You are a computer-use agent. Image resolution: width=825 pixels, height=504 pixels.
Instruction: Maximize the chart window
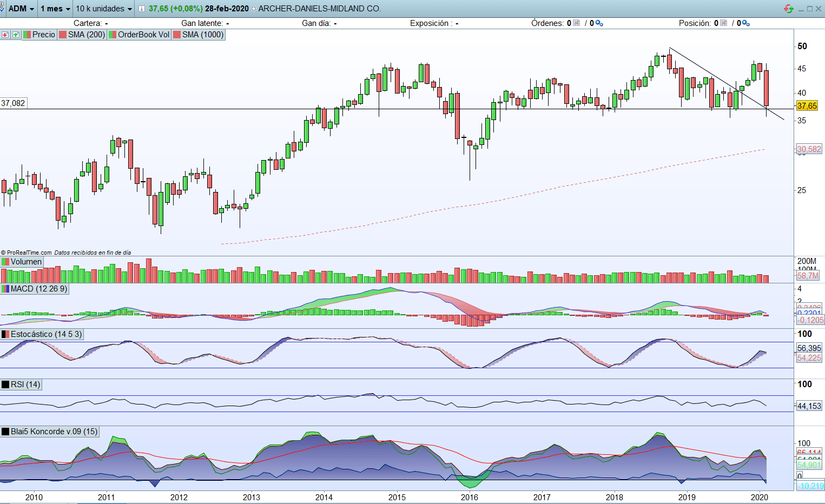click(x=810, y=9)
